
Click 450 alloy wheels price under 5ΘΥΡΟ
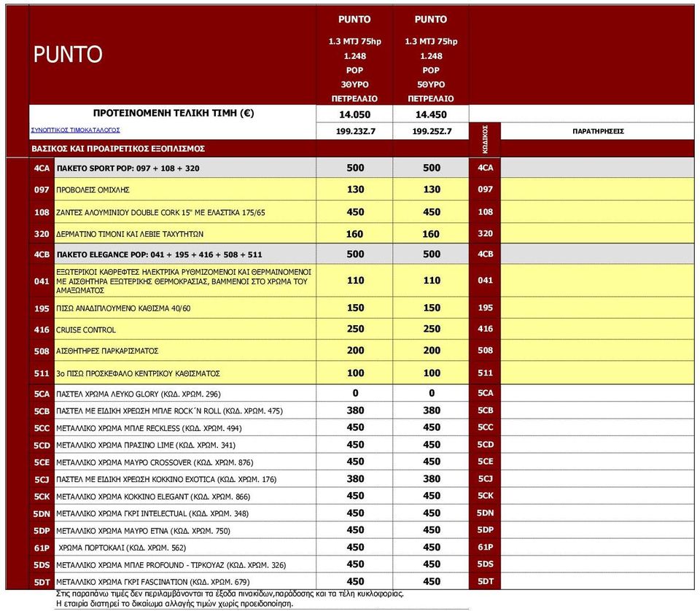coord(432,212)
